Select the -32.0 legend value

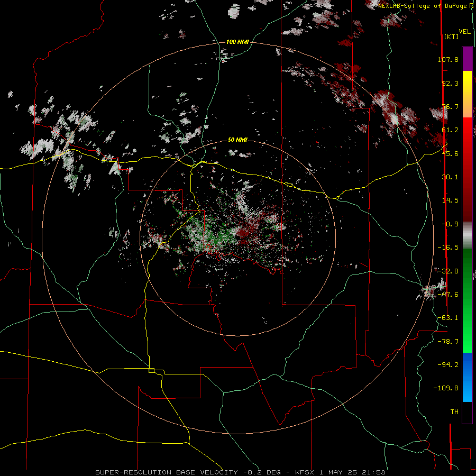click(448, 271)
